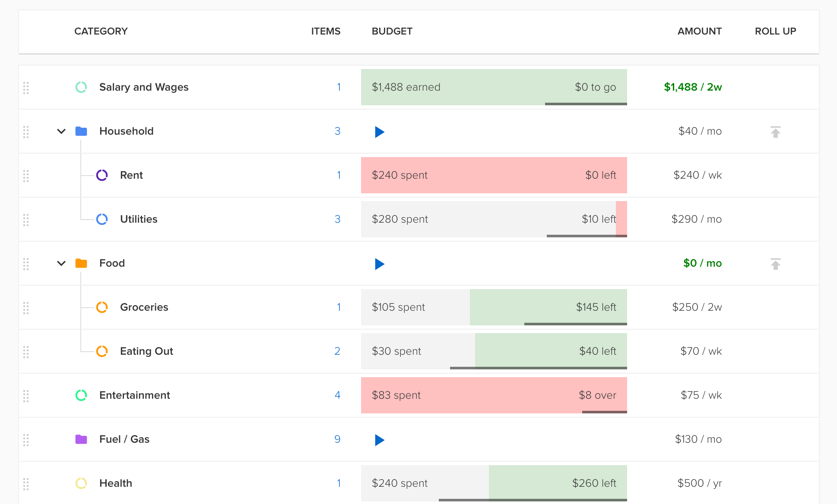837x504 pixels.
Task: Expand the Fuel / Gas budget triangle
Action: point(379,440)
